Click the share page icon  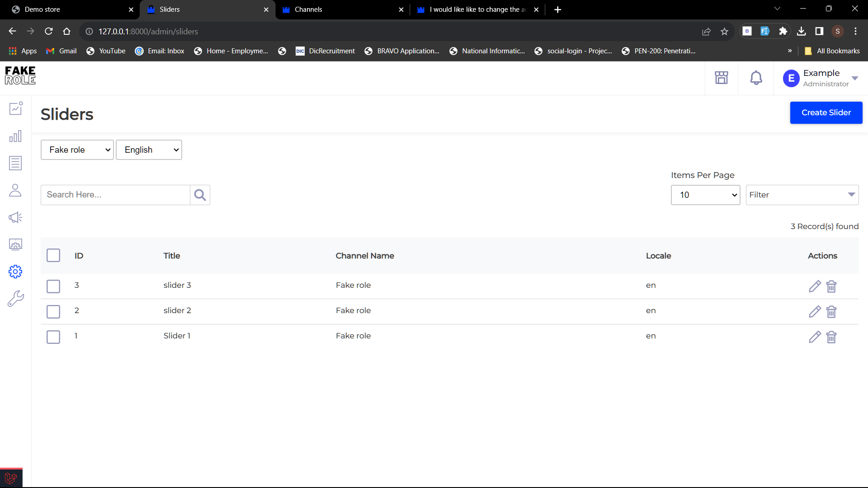point(706,31)
